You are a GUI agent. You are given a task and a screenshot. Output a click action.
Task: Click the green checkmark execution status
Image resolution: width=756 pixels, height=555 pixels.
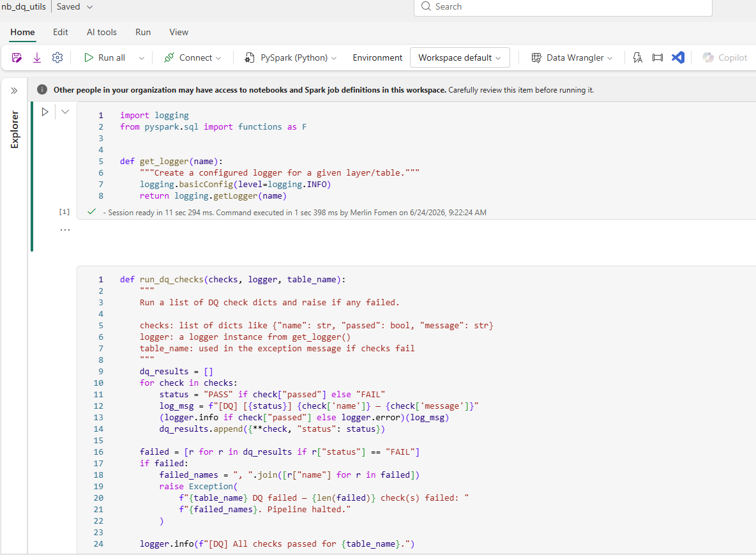[x=91, y=211]
